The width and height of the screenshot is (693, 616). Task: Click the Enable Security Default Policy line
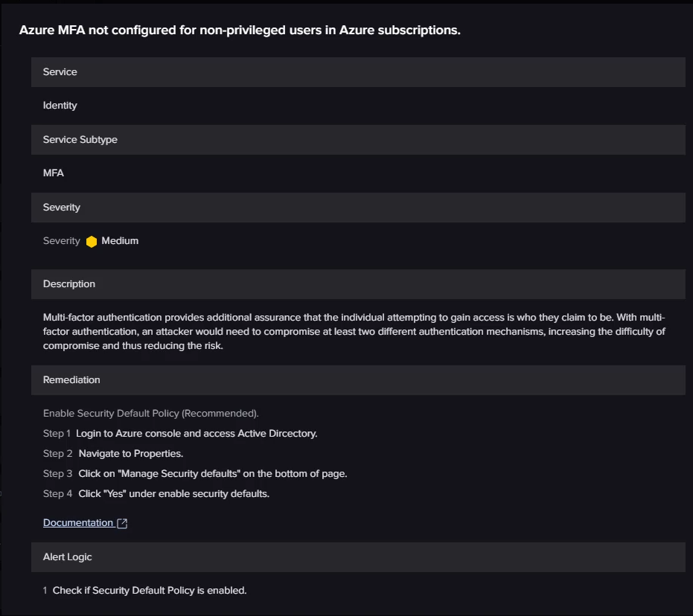151,413
